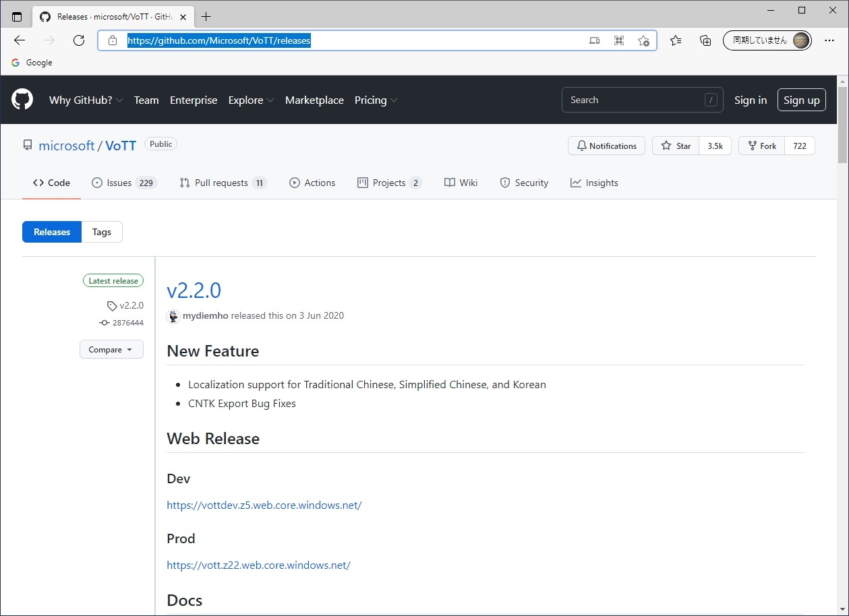Go back with browser back arrow
This screenshot has width=849, height=616.
pos(20,40)
